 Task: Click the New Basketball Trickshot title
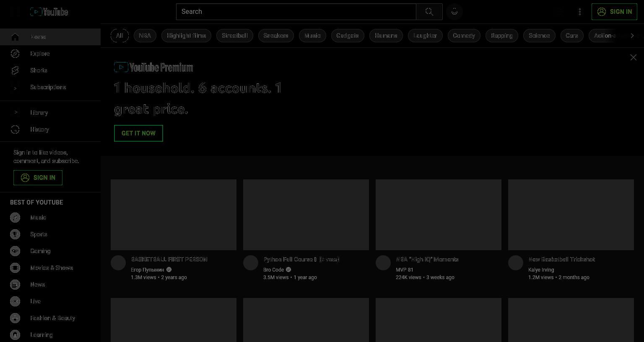(x=561, y=259)
